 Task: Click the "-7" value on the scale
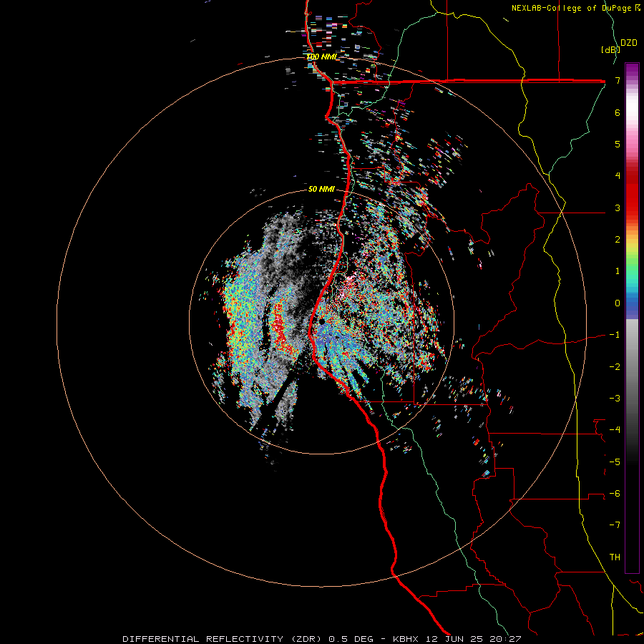pyautogui.click(x=615, y=525)
